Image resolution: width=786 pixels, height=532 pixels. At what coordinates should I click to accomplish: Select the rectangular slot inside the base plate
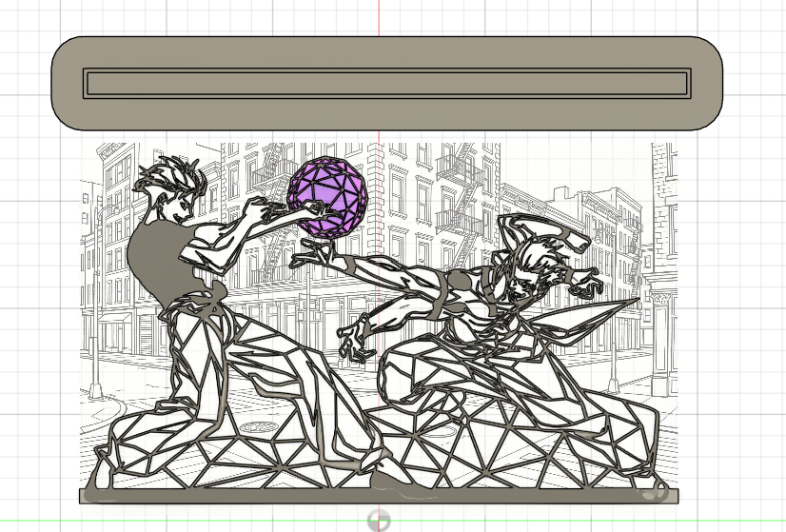[x=387, y=83]
